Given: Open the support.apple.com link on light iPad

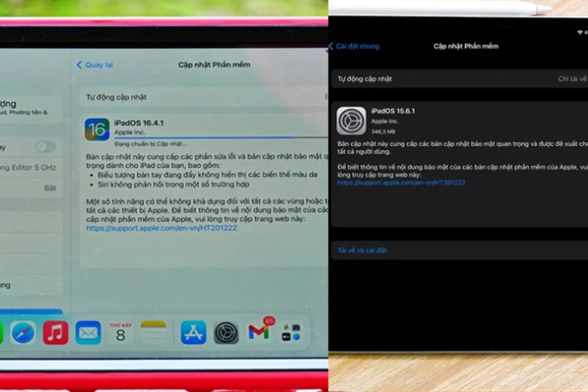Looking at the screenshot, I should coord(161,228).
